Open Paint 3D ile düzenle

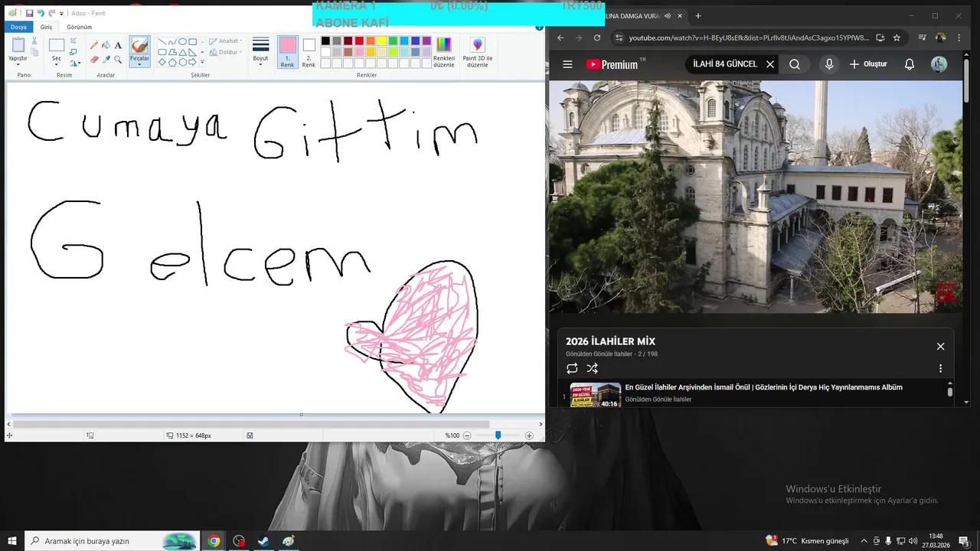(478, 52)
